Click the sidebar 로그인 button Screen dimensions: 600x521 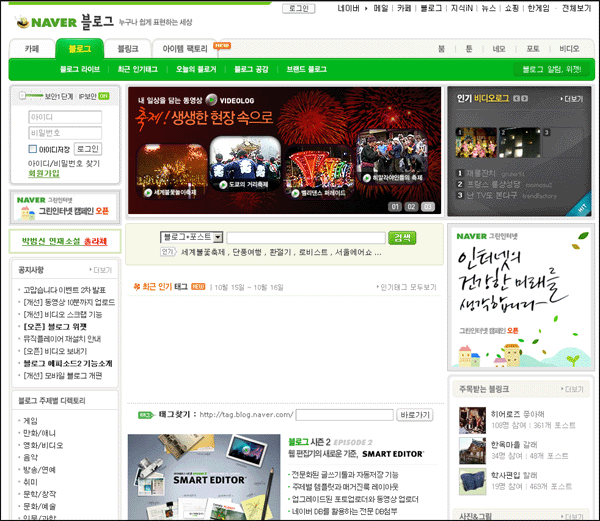[x=88, y=149]
